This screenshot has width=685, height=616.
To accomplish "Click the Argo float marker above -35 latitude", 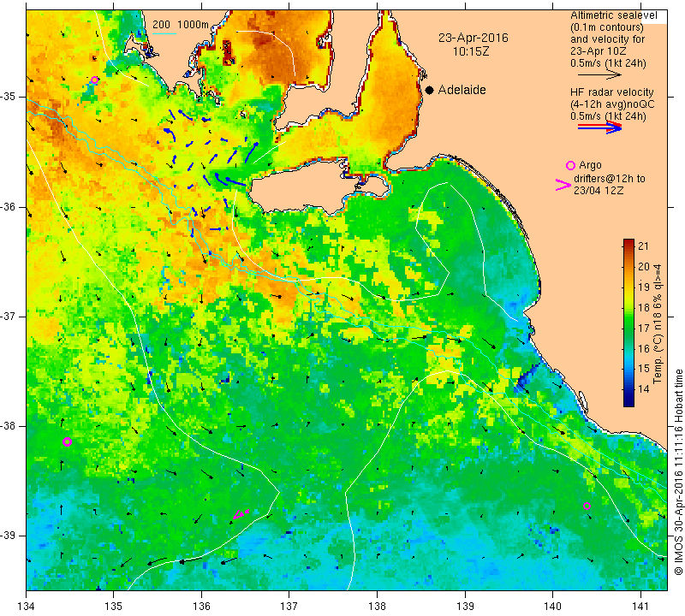I will pyautogui.click(x=94, y=80).
